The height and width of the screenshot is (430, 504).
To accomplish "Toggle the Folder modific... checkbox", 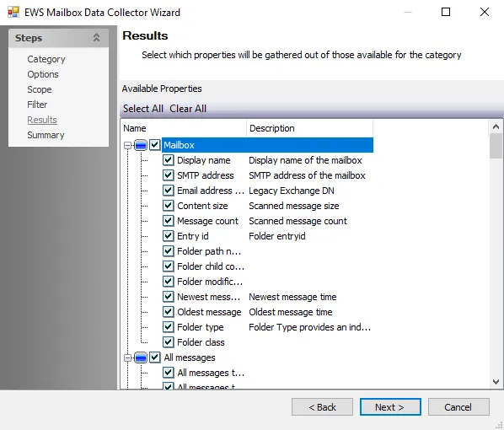I will (x=169, y=281).
